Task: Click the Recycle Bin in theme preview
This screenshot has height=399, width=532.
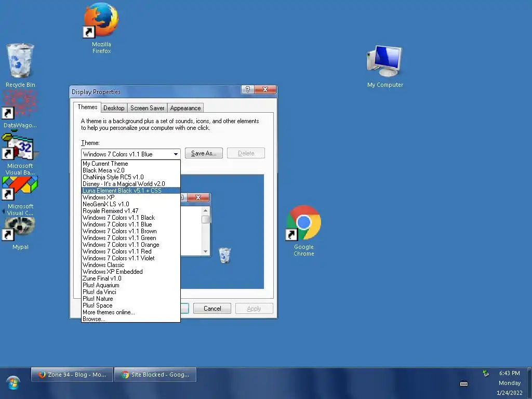Action: coord(224,255)
